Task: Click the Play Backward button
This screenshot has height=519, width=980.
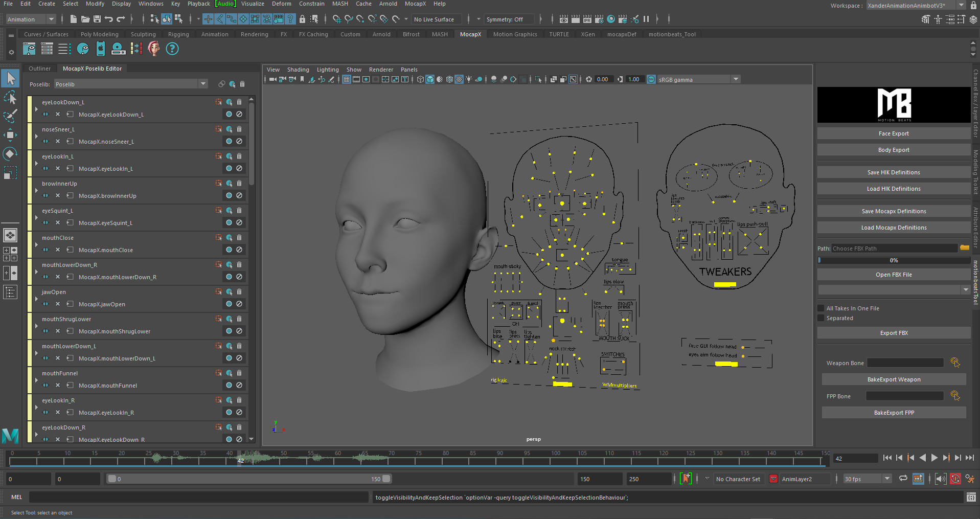Action: tap(923, 458)
